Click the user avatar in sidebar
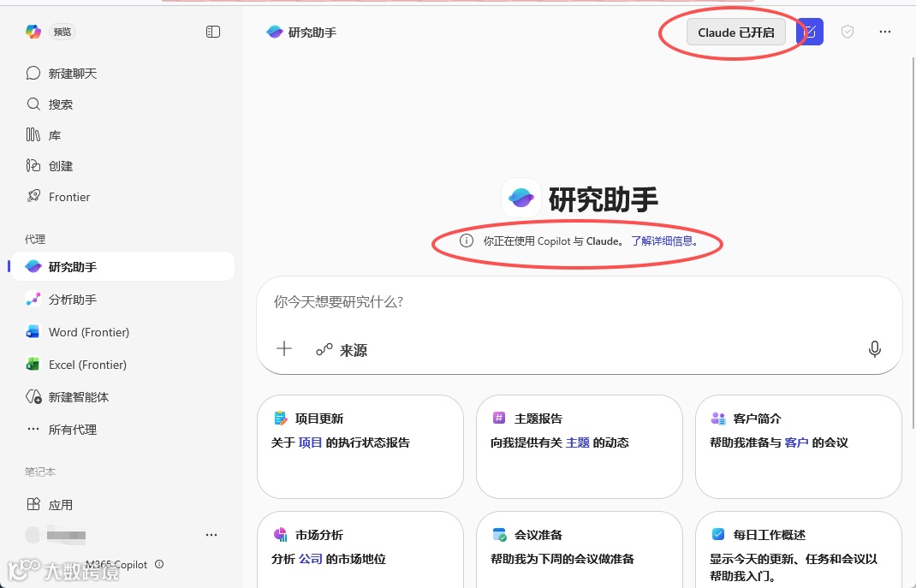Screen dimensions: 916x588 pyautogui.click(x=33, y=534)
